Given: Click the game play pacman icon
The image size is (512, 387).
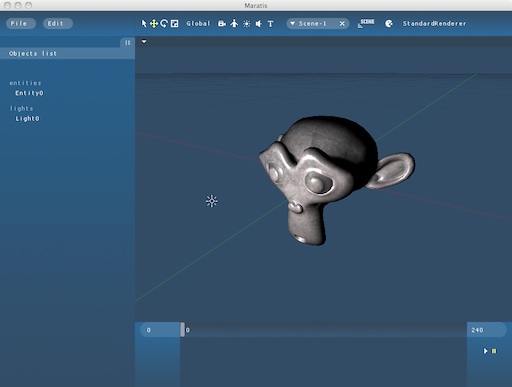Looking at the screenshot, I should tap(389, 24).
